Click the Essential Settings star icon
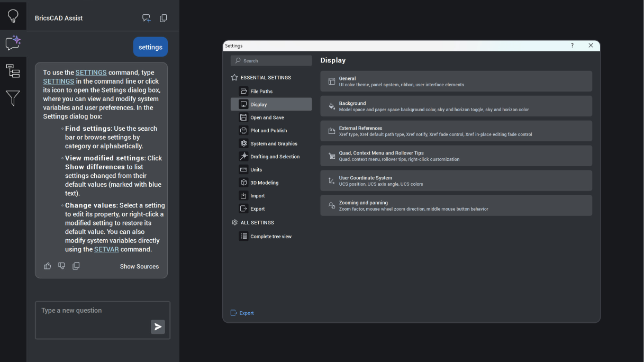The width and height of the screenshot is (644, 362). [x=234, y=77]
